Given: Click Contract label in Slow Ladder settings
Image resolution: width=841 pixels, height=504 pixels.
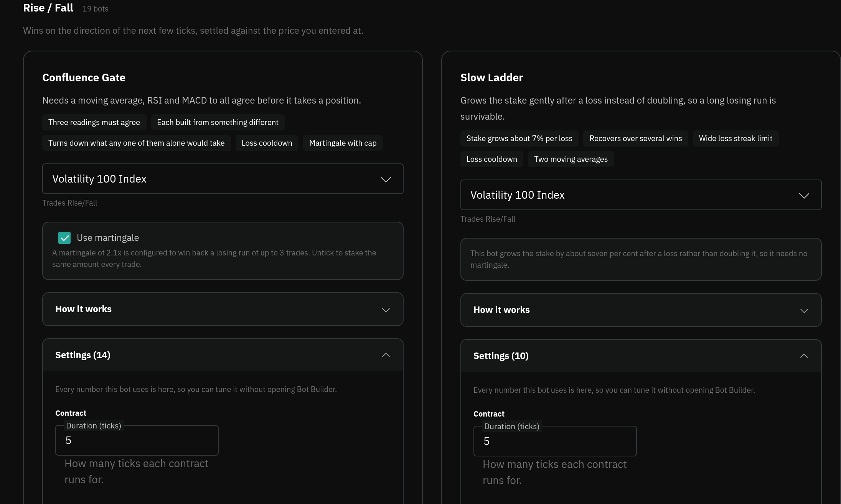Looking at the screenshot, I should (x=489, y=414).
